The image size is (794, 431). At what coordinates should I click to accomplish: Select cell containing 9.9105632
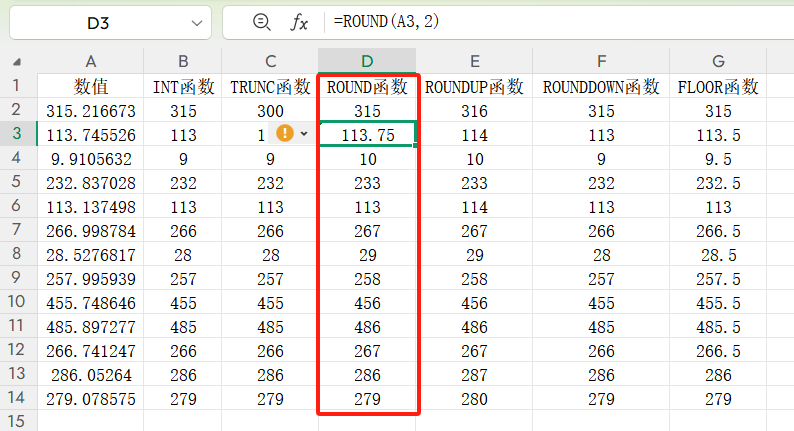(91, 159)
